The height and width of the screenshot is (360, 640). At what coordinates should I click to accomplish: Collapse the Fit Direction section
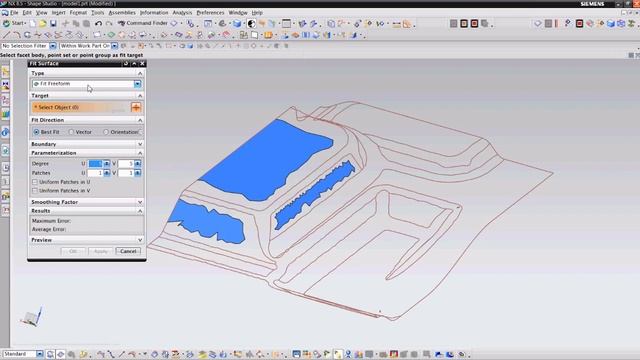[x=140, y=120]
